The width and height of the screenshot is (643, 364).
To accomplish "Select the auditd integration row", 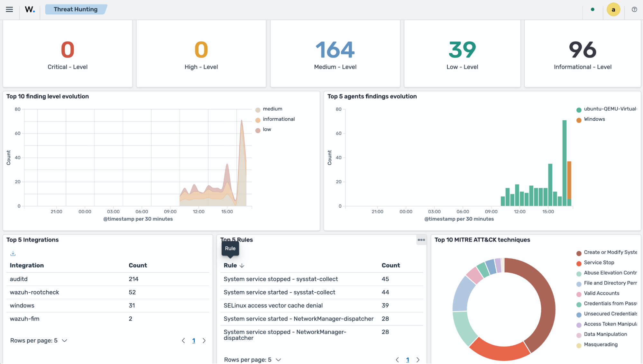I will 108,279.
